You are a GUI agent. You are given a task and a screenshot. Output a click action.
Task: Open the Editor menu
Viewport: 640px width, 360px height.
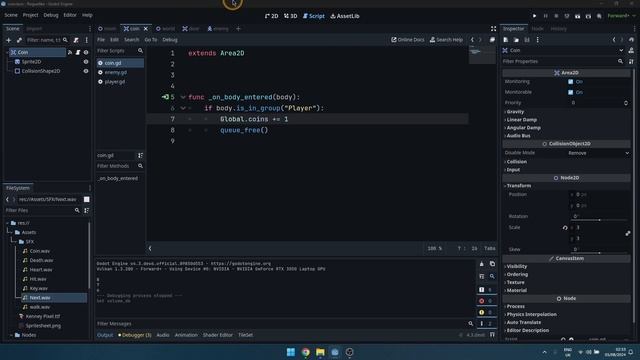[70, 15]
